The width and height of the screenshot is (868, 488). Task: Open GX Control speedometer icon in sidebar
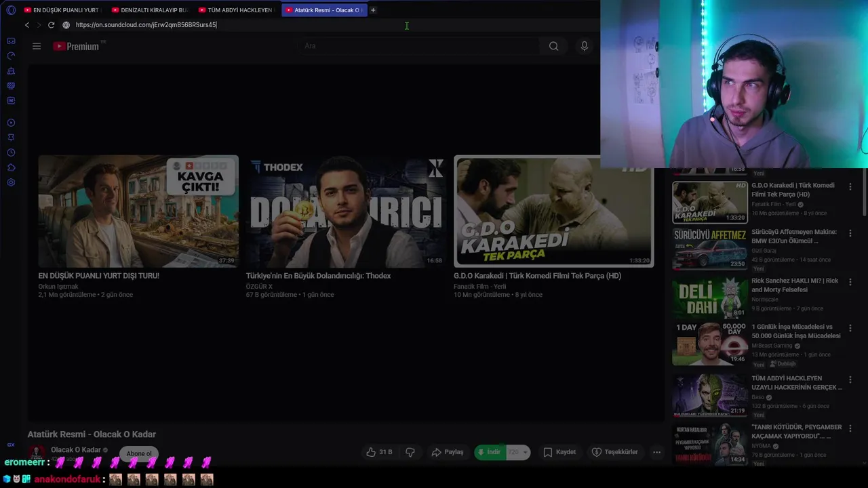(11, 56)
